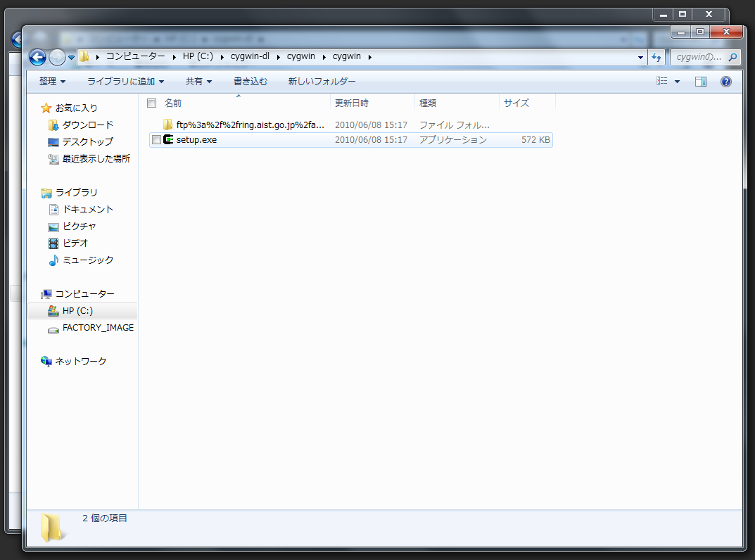
Task: Sort by the 更新日時 column header
Action: pos(352,103)
